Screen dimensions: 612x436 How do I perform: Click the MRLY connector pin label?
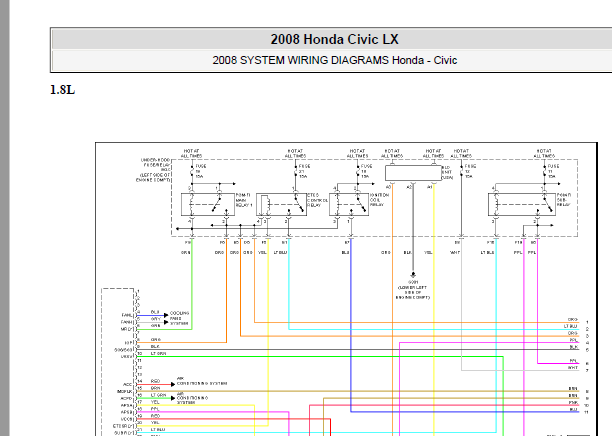(x=127, y=329)
